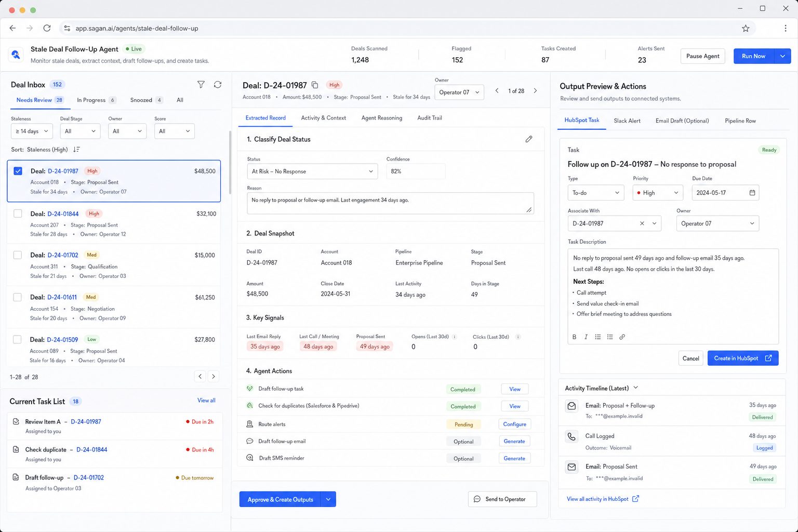Open the browser three-dot menu

(x=786, y=29)
